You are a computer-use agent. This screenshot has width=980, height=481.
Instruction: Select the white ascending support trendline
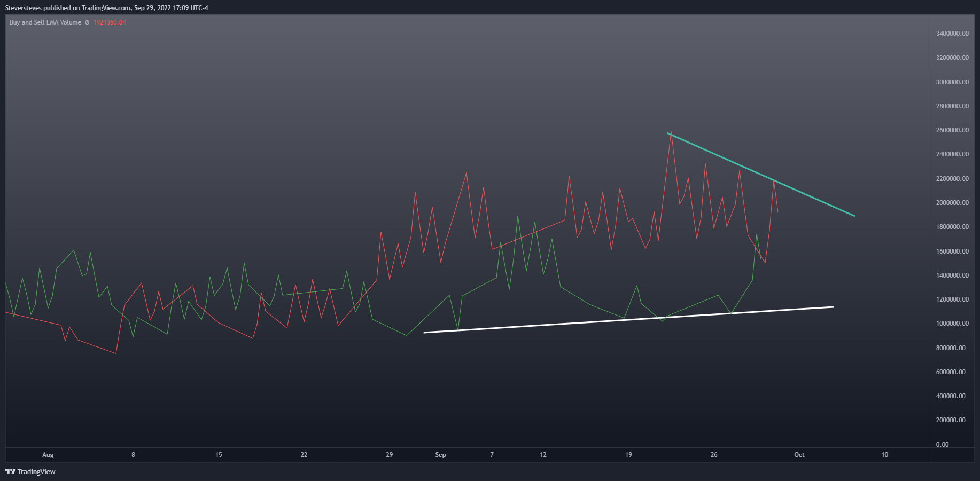click(628, 320)
